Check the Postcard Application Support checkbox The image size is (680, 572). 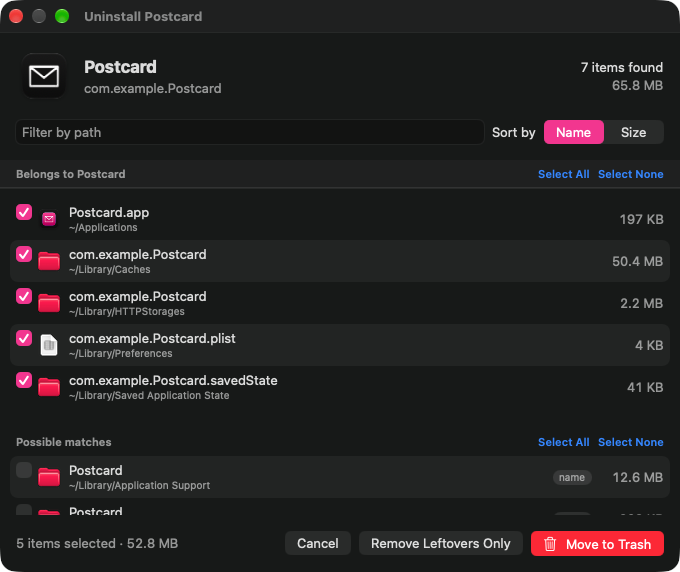(24, 471)
